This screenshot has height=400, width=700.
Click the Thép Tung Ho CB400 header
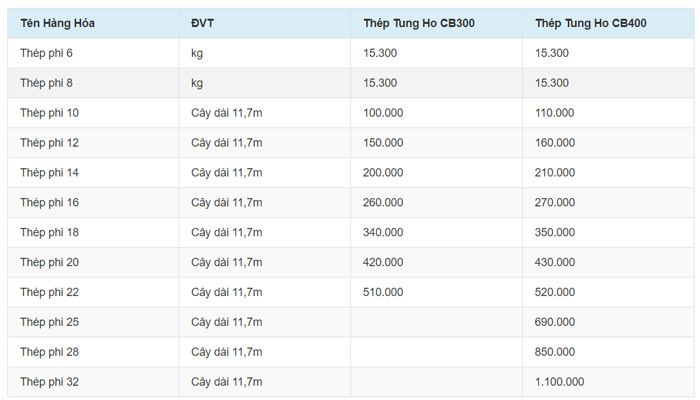pyautogui.click(x=590, y=22)
